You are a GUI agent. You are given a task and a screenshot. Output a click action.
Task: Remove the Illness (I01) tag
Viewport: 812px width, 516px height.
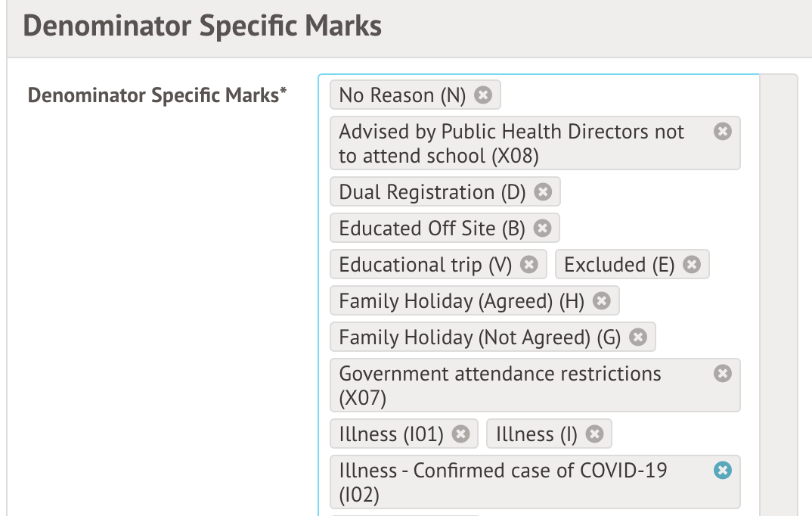[460, 434]
